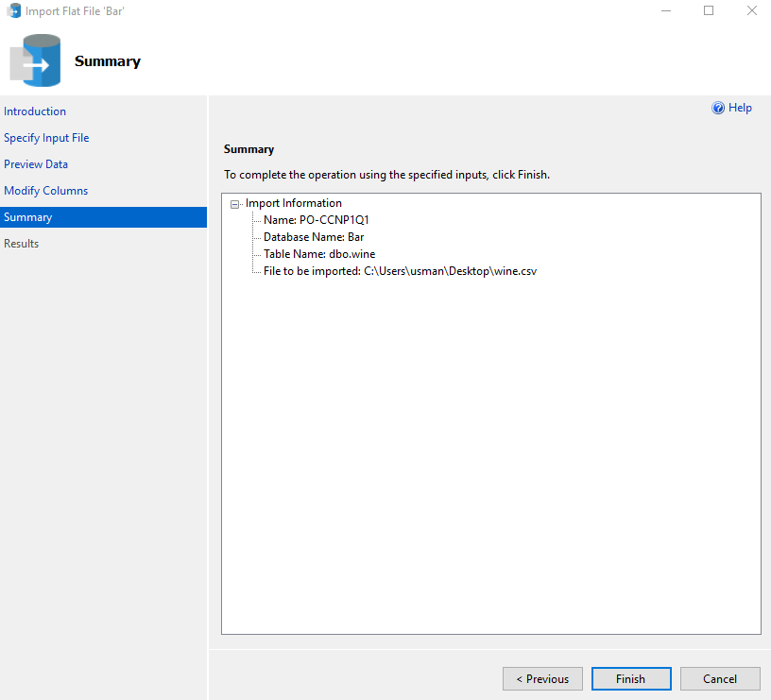The height and width of the screenshot is (700, 771).
Task: Collapse the Import Information tree node
Action: pos(235,204)
